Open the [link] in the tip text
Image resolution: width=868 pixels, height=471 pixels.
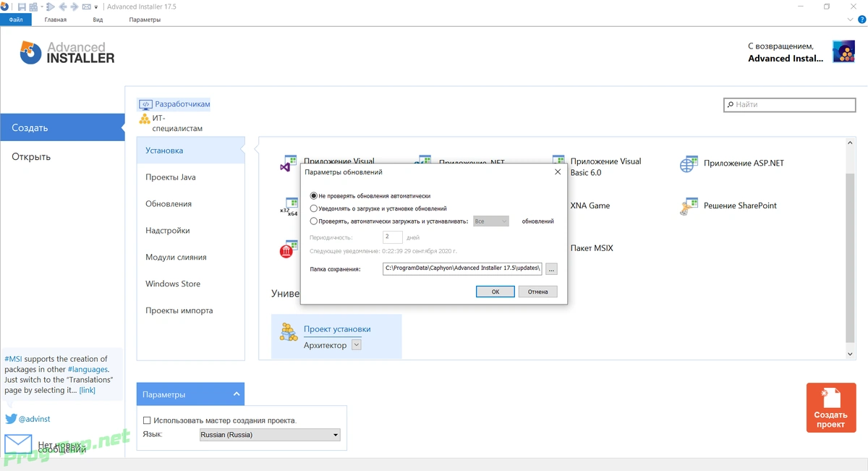click(x=87, y=390)
